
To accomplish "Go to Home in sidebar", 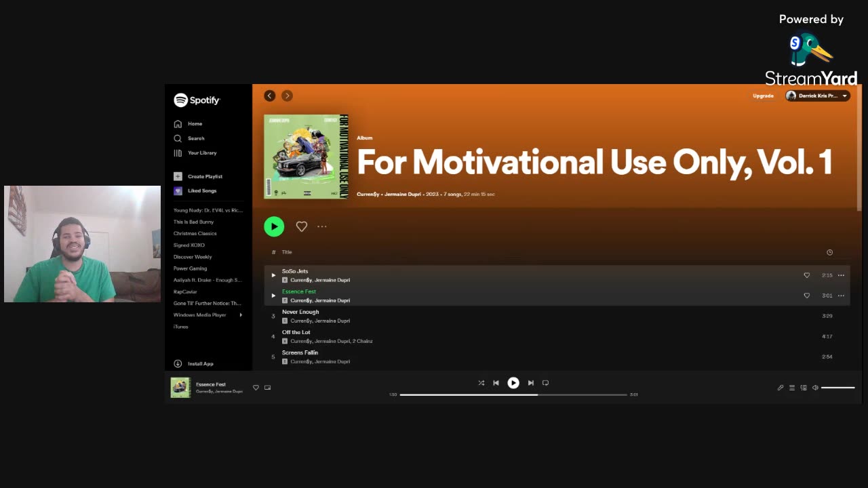I will click(x=188, y=124).
